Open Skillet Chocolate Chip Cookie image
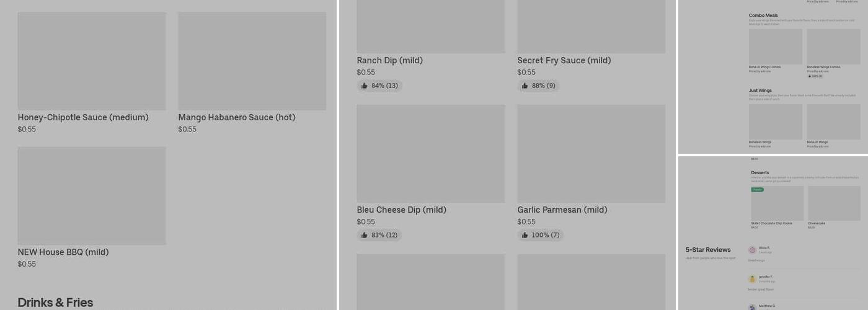The image size is (868, 310). pyautogui.click(x=777, y=204)
